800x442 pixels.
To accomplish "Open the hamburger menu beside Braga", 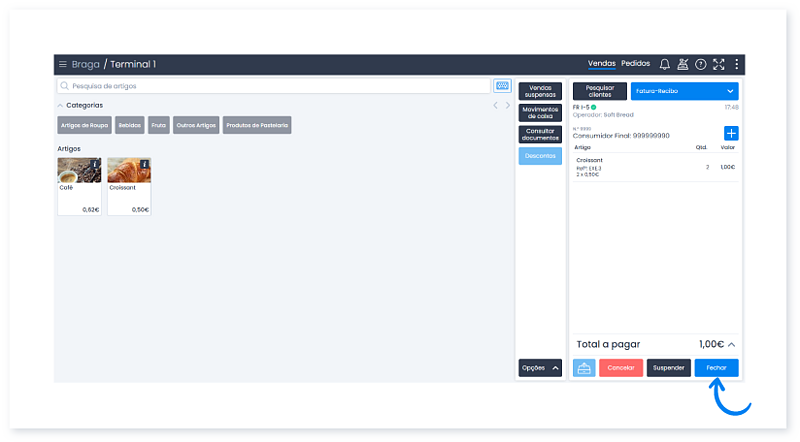I will pyautogui.click(x=63, y=64).
